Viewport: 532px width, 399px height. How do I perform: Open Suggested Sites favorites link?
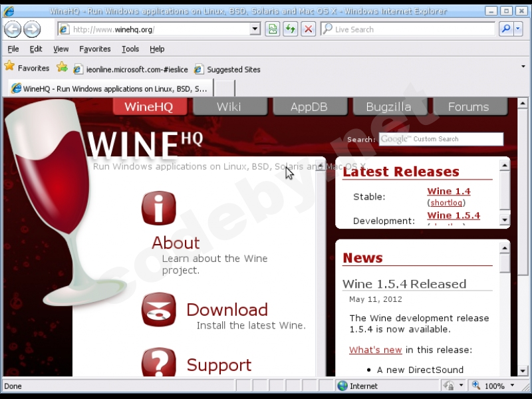click(x=227, y=69)
